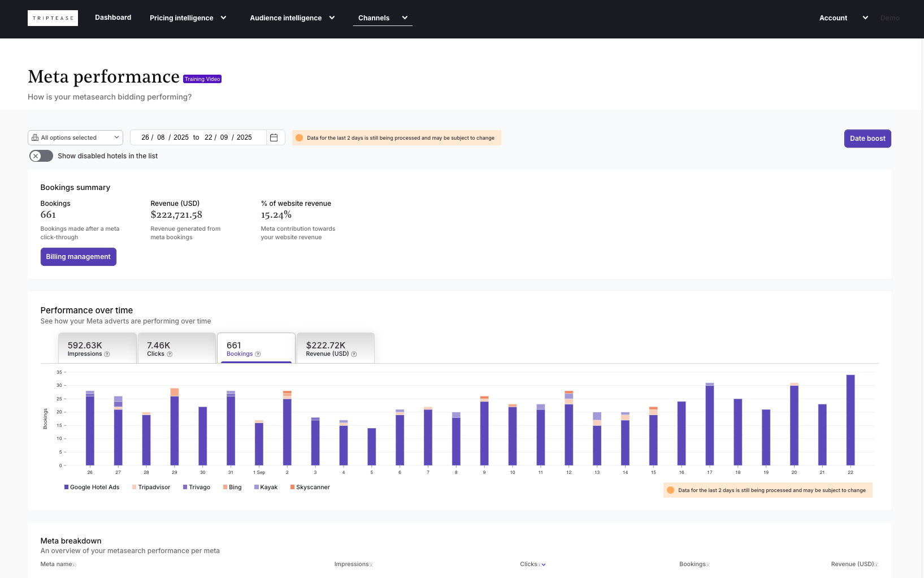Toggle Show disabled hotels in the list
924x578 pixels.
(41, 156)
